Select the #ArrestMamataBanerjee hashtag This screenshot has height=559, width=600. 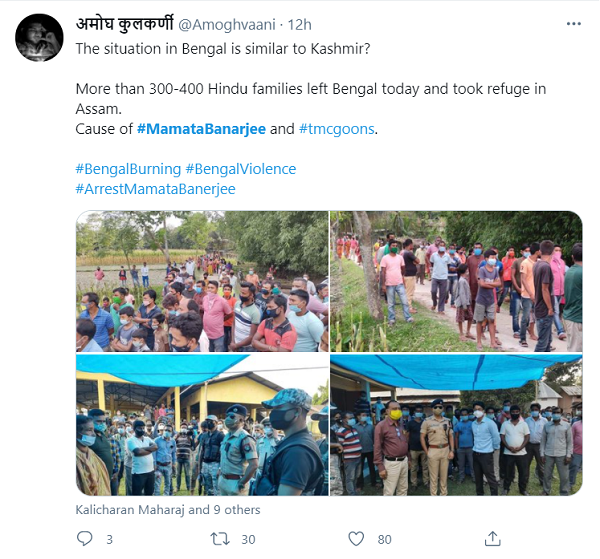click(155, 189)
